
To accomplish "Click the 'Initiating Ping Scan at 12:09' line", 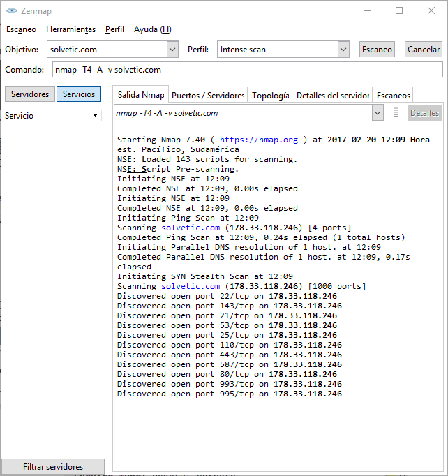I will click(188, 218).
